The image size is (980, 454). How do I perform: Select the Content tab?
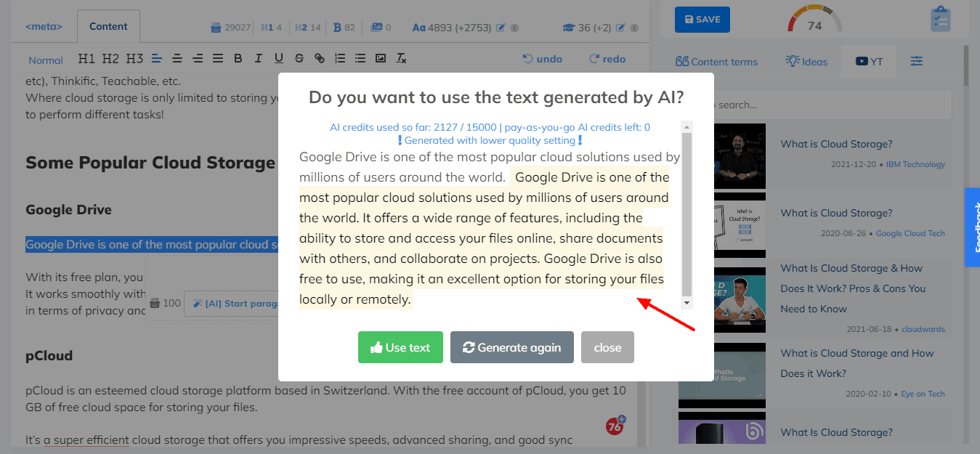pos(108,27)
